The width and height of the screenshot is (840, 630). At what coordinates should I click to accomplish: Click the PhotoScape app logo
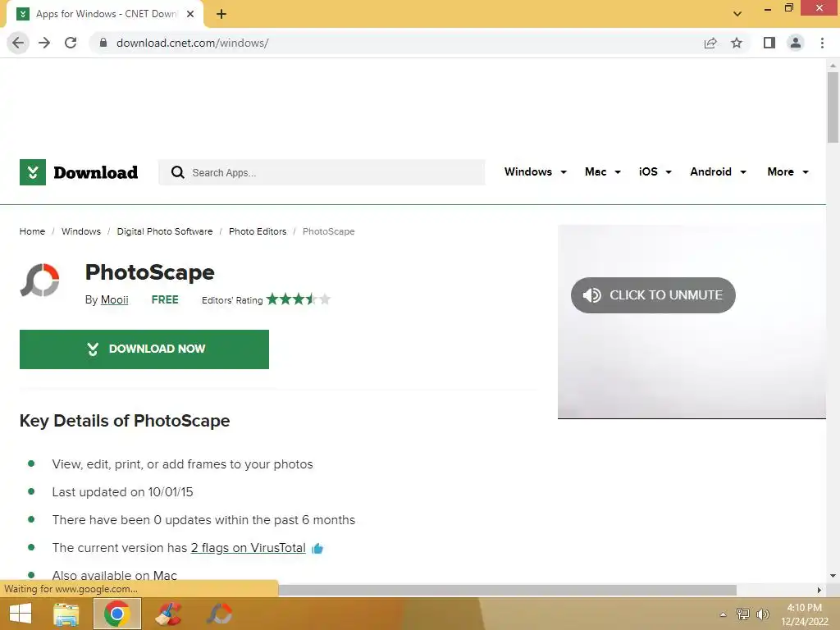tap(39, 281)
